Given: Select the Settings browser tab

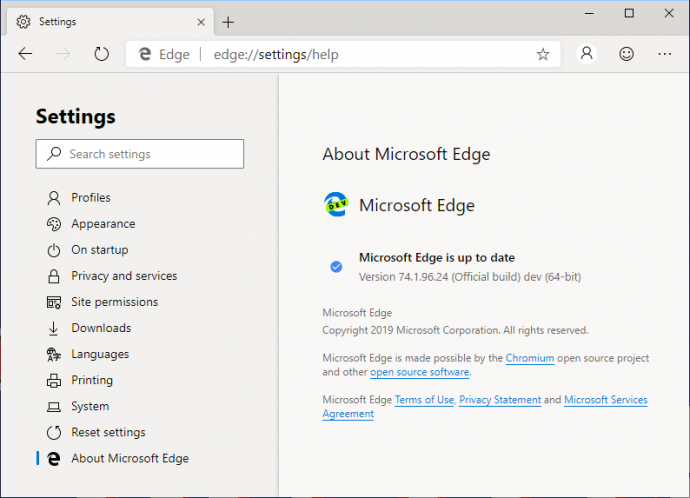Looking at the screenshot, I should [100, 22].
